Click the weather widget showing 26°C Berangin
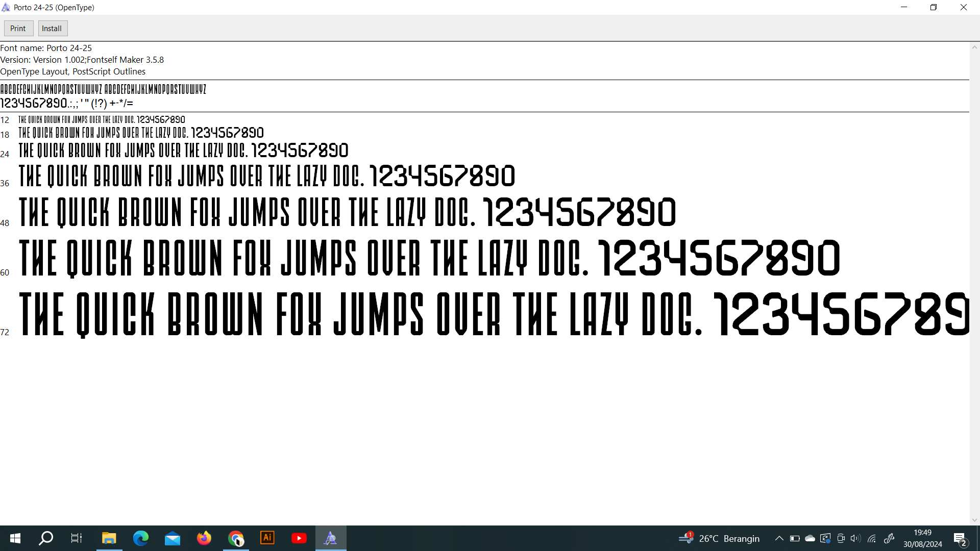This screenshot has width=980, height=551. [x=720, y=538]
